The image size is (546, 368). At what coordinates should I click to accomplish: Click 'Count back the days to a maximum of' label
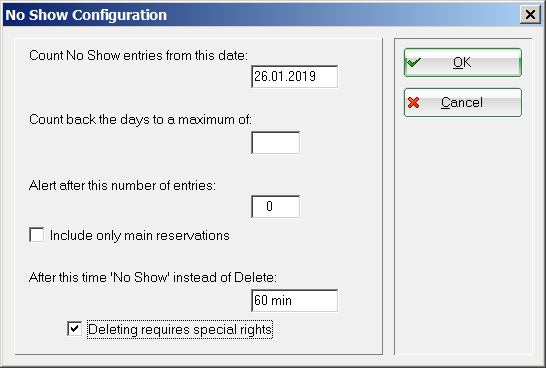140,120
